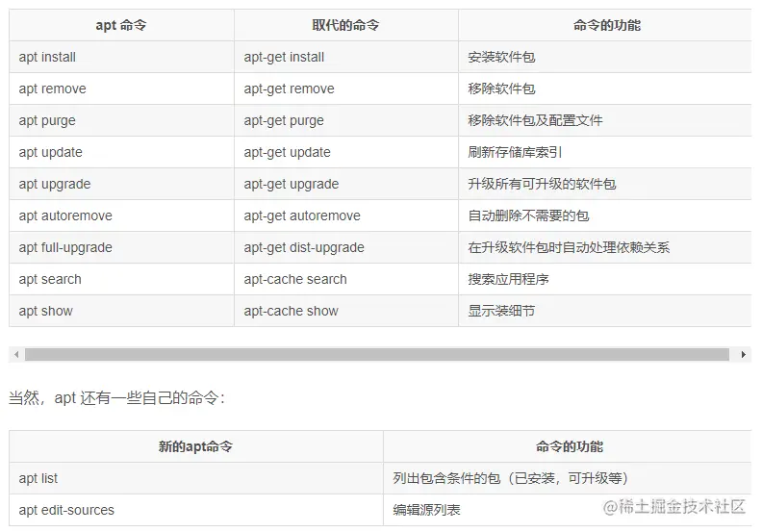Click the '刷新存储库索引' cell

605,152
